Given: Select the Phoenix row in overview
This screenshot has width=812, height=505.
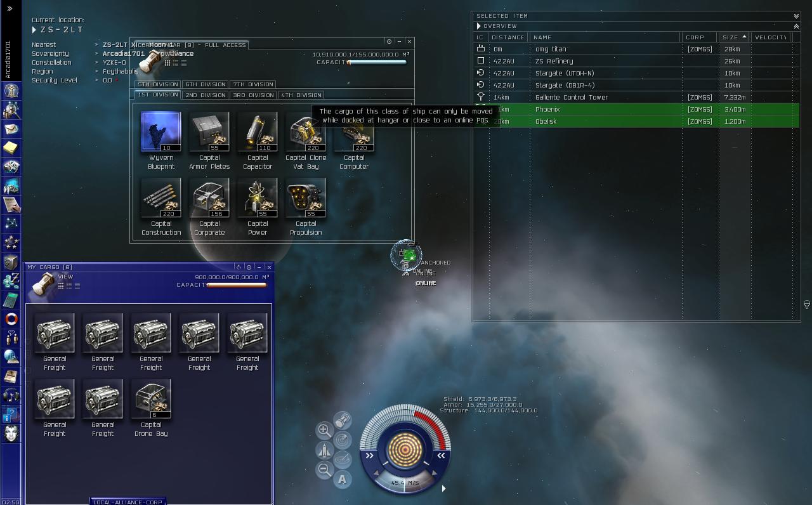Looking at the screenshot, I should tap(637, 109).
